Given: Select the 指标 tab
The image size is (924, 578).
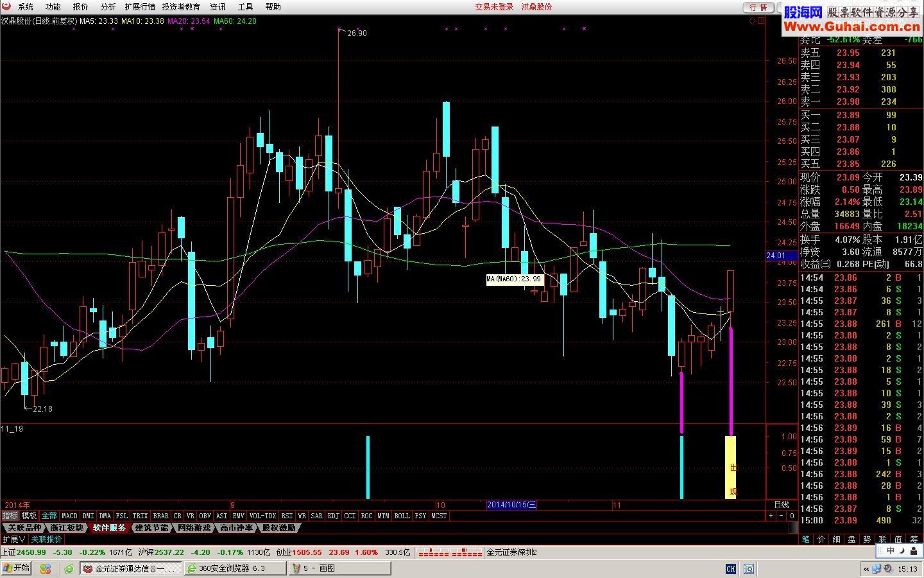Looking at the screenshot, I should point(10,515).
